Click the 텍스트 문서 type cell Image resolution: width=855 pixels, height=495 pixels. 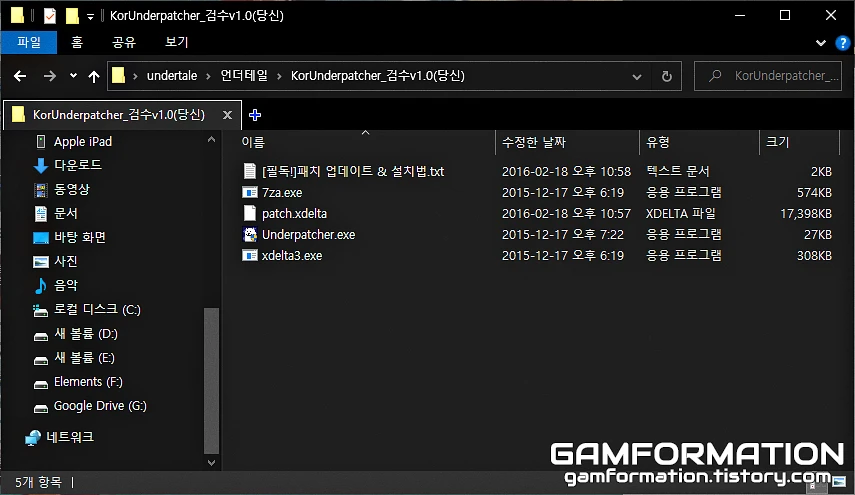(678, 171)
